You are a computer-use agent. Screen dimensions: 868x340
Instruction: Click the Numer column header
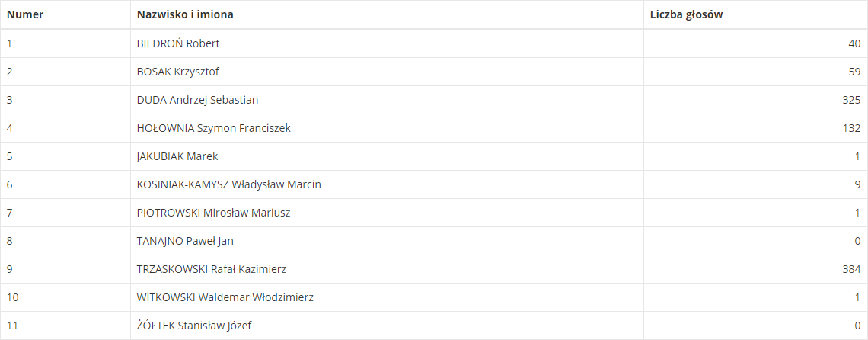coord(25,14)
